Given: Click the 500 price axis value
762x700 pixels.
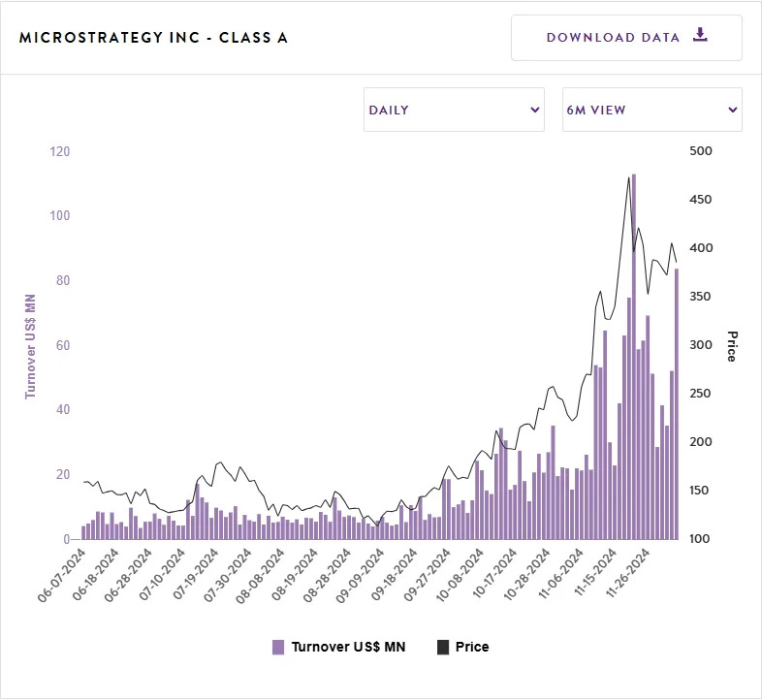Looking at the screenshot, I should click(700, 150).
